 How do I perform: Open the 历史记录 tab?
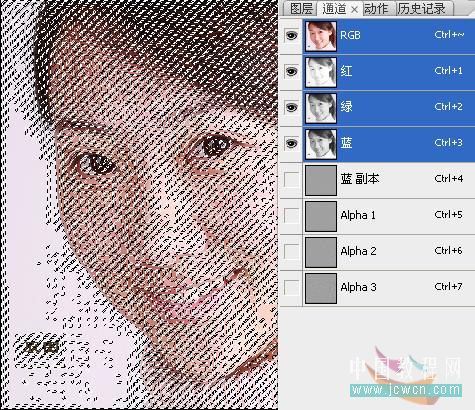(422, 8)
